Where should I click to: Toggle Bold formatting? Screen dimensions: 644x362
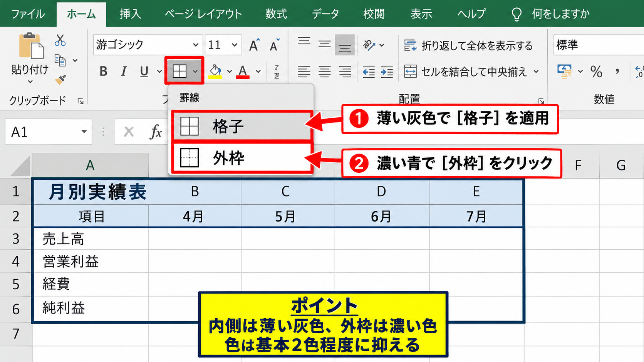point(103,72)
